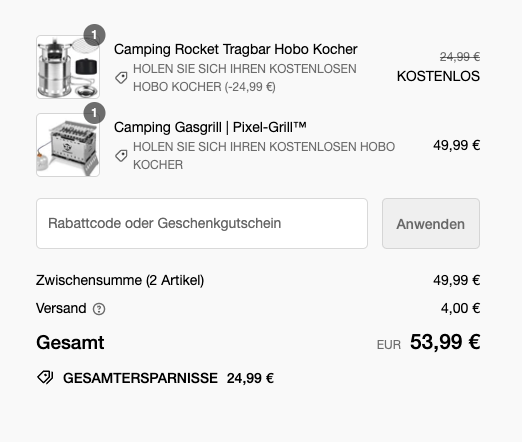The image size is (522, 442).
Task: Focus the Rabattcode oder Geschenkgutschein field
Action: click(202, 223)
